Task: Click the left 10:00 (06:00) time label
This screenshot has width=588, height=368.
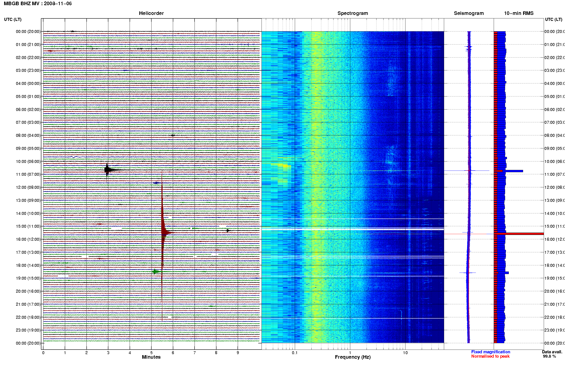Action: pos(28,161)
